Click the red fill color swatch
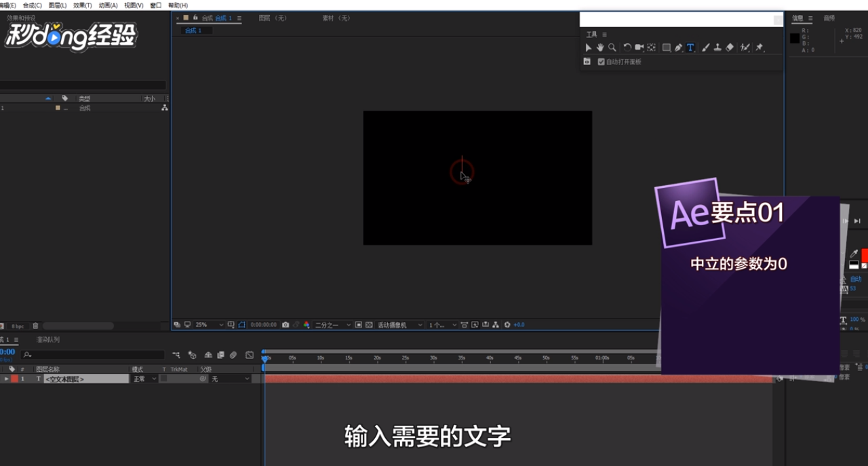The height and width of the screenshot is (466, 868). point(865,256)
